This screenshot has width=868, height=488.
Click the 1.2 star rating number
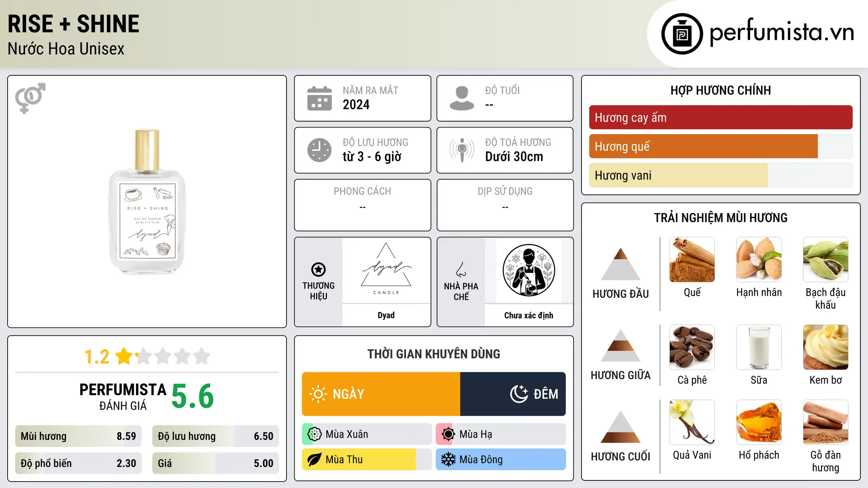[x=97, y=357]
